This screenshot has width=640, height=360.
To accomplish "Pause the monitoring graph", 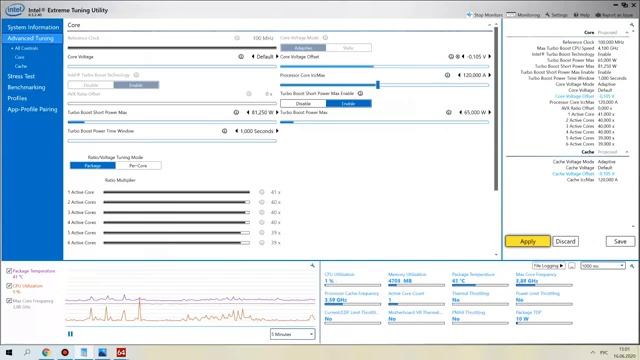I will pos(70,334).
